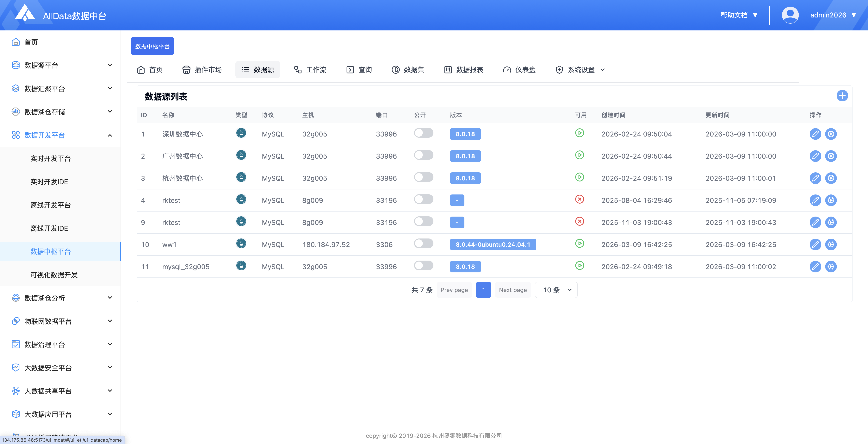Click the 大数据共享平台 sidebar icon
The height and width of the screenshot is (444, 868).
coord(15,391)
